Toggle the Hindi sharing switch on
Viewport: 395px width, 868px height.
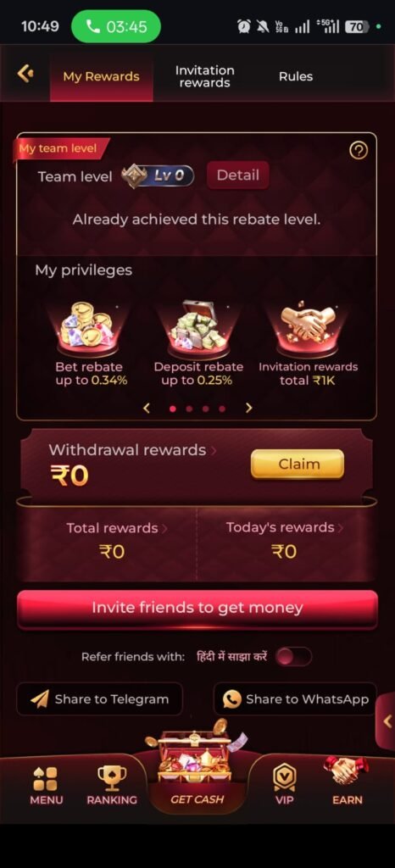pos(294,657)
